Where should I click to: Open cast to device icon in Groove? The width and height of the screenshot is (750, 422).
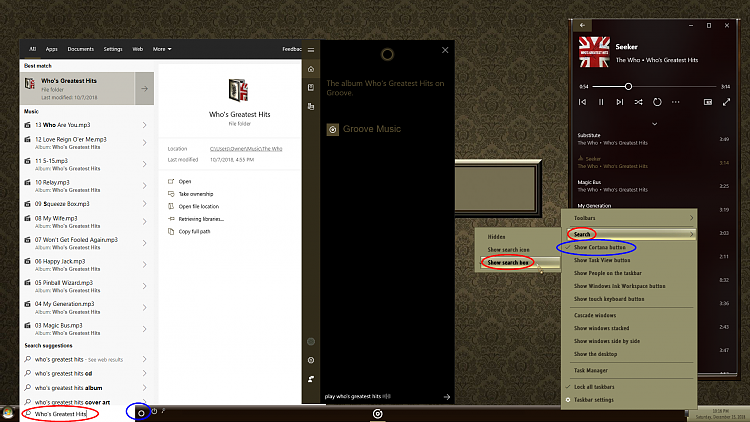[708, 102]
